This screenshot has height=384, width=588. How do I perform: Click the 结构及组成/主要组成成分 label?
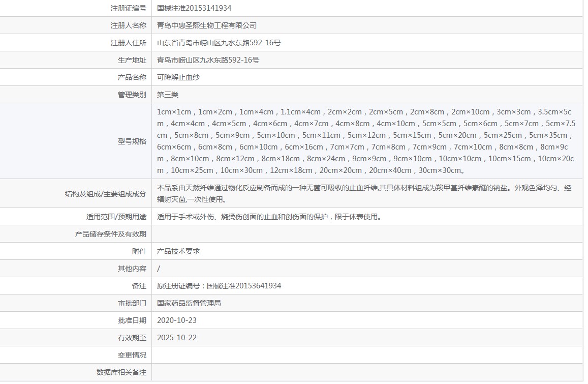tap(105, 194)
